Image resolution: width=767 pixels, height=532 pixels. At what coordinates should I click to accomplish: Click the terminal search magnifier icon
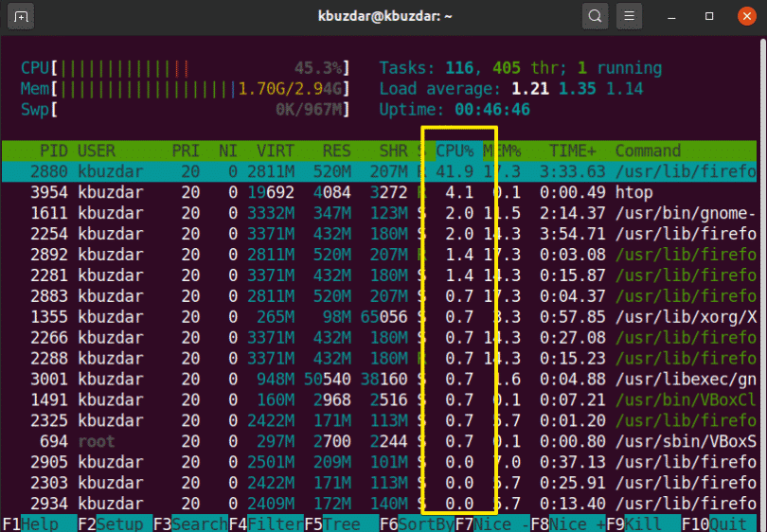tap(595, 17)
